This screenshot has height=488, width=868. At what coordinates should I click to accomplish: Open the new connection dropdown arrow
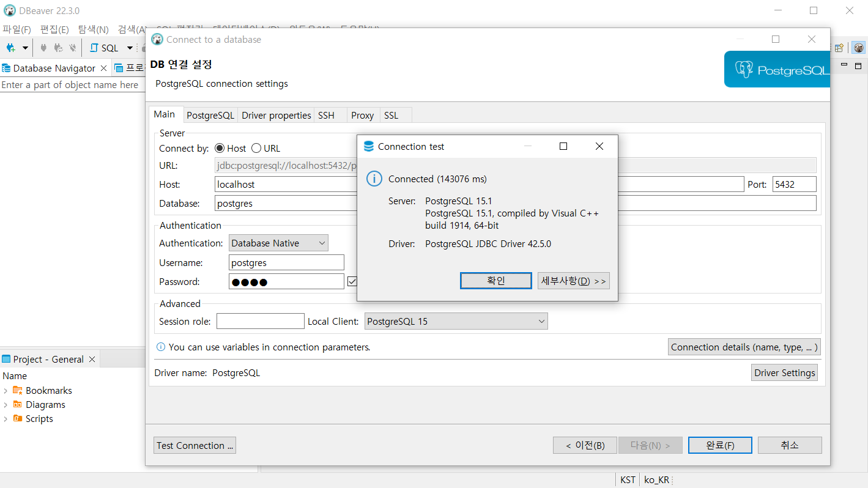coord(25,48)
